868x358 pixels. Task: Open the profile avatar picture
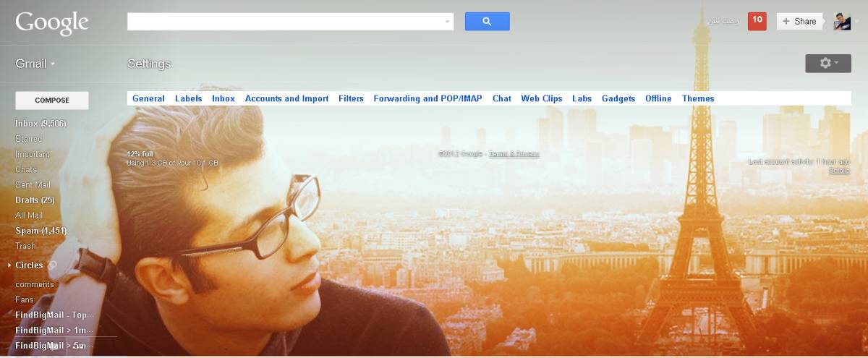(x=842, y=22)
